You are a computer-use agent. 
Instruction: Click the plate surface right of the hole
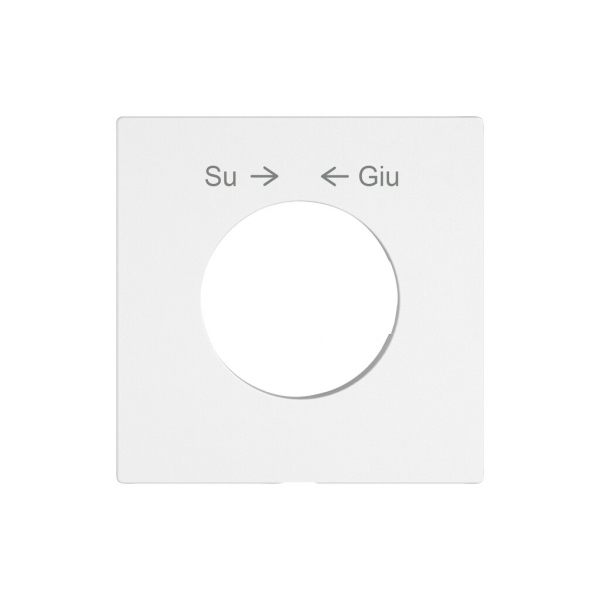click(x=440, y=299)
